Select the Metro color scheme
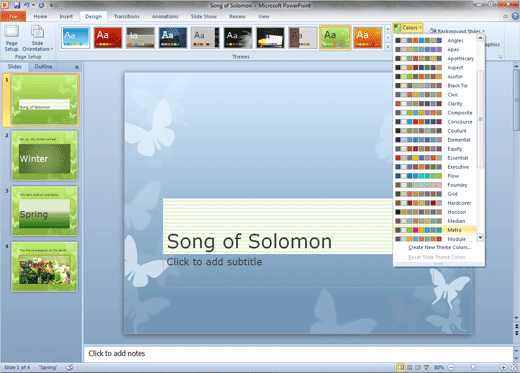Image resolution: width=520 pixels, height=373 pixels. click(435, 230)
